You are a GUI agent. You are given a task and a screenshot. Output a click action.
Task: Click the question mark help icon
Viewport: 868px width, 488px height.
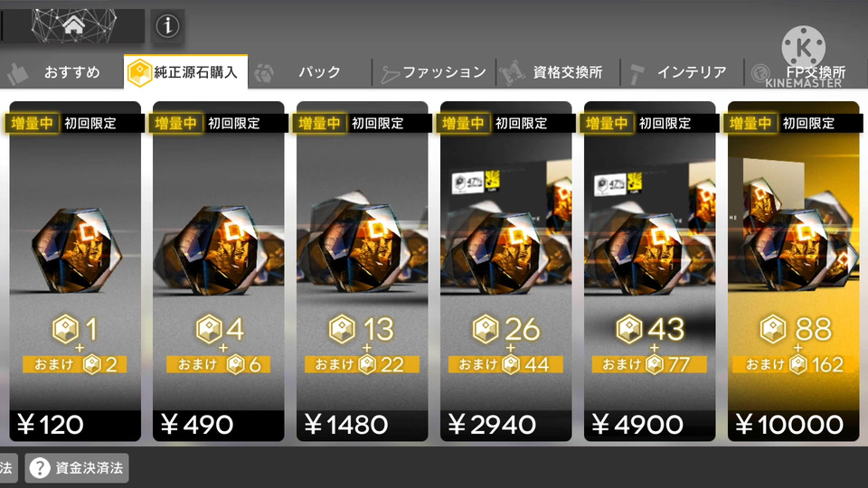40,468
